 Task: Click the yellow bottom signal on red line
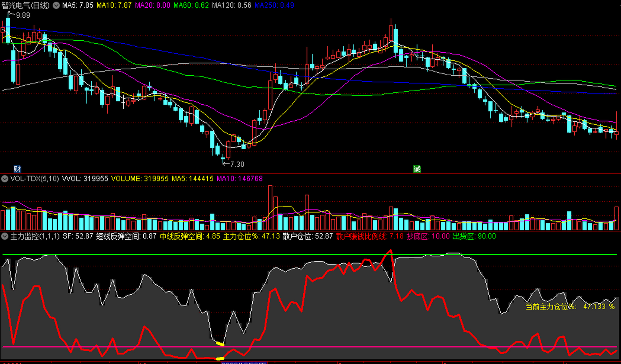coord(220,358)
